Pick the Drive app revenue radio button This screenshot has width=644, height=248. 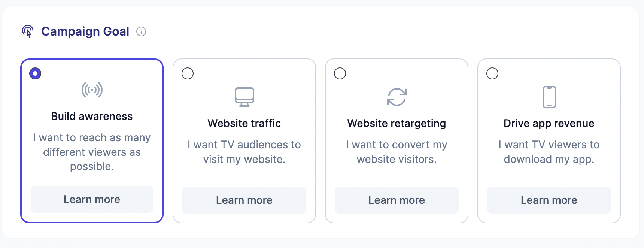pos(492,73)
